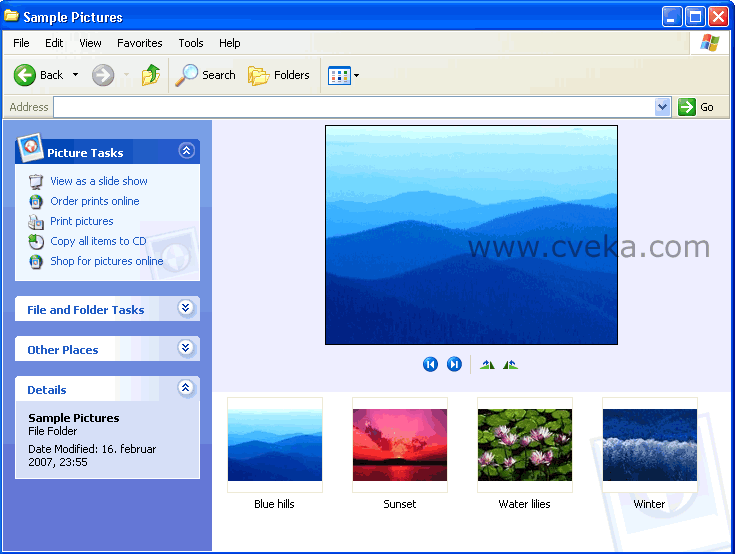Open the address bar dropdown arrow

click(662, 107)
